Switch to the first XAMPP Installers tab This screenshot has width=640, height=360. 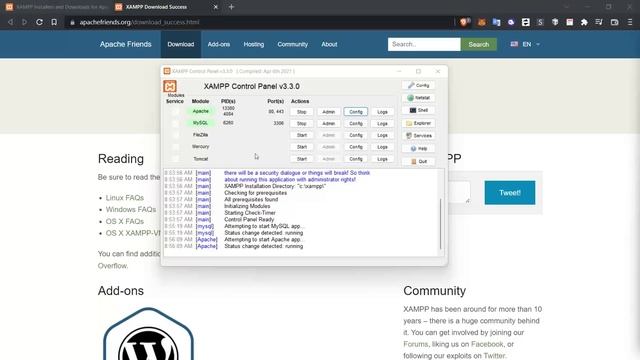coord(57,7)
